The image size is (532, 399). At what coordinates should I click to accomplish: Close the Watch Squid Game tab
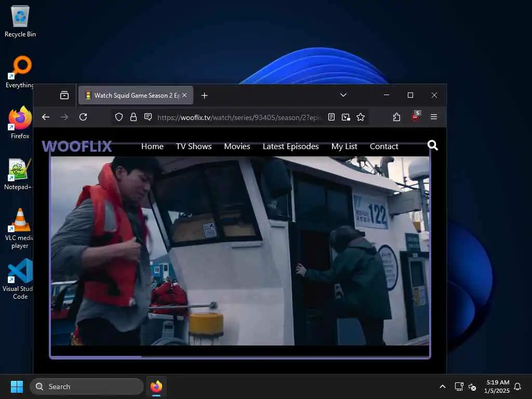click(x=184, y=96)
